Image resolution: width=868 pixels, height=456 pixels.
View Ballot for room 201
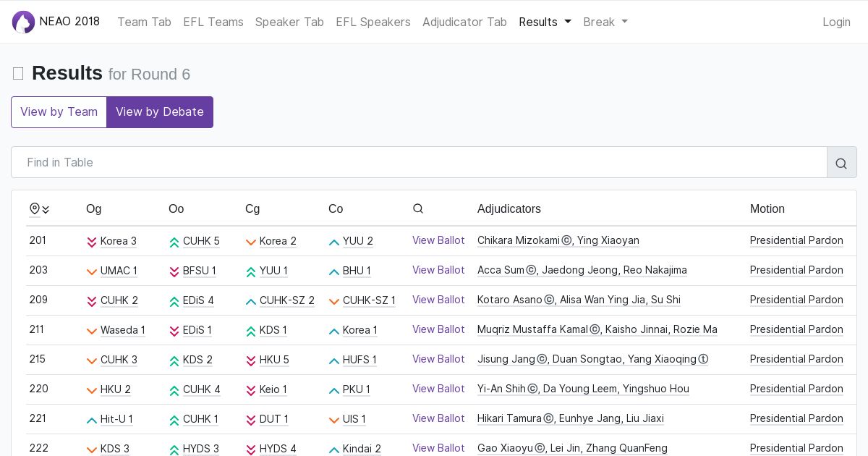tap(438, 240)
